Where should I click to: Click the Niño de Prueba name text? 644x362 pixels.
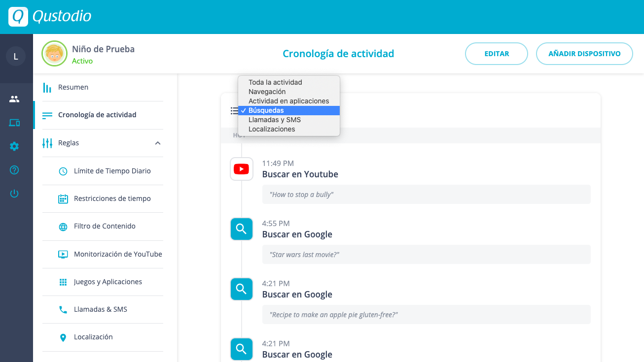[103, 49]
